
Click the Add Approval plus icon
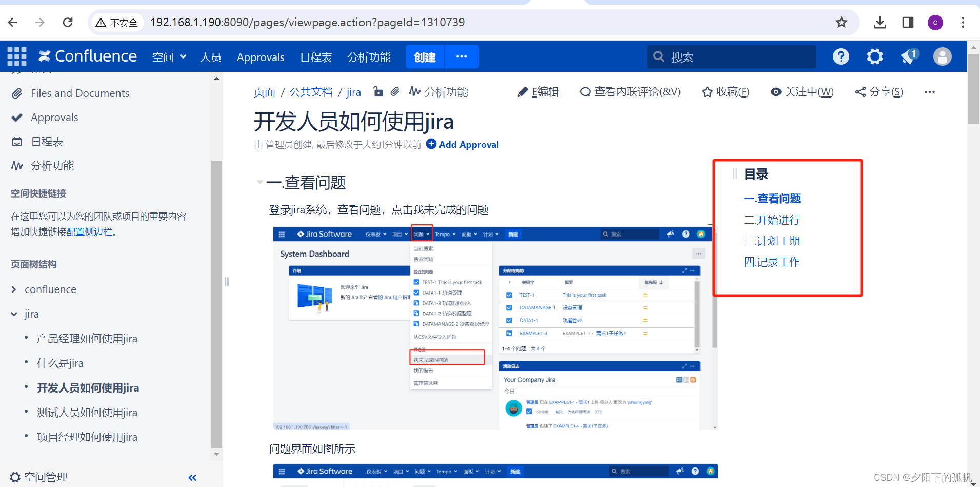(x=431, y=144)
